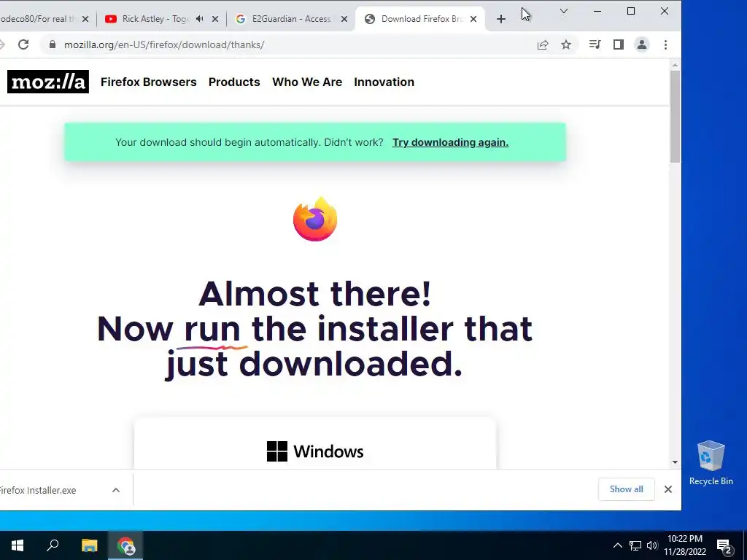
Task: Expand the Firefox Installer.exe download options
Action: tap(116, 490)
